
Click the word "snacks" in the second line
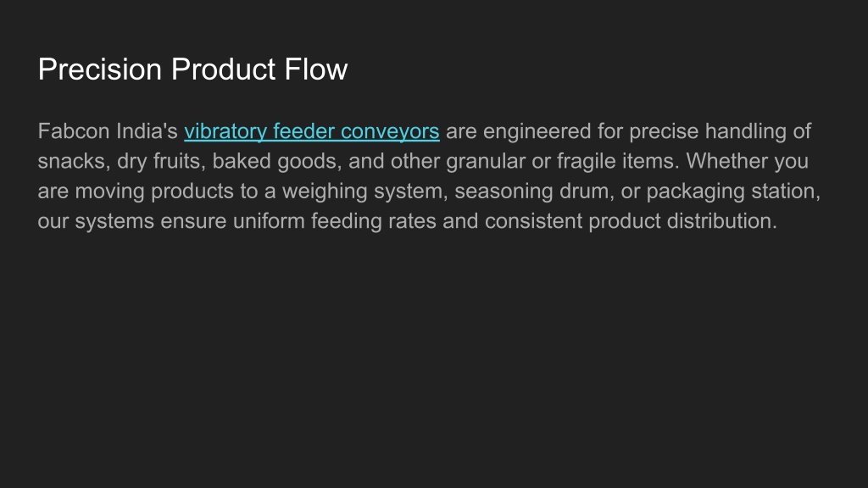[x=72, y=162]
